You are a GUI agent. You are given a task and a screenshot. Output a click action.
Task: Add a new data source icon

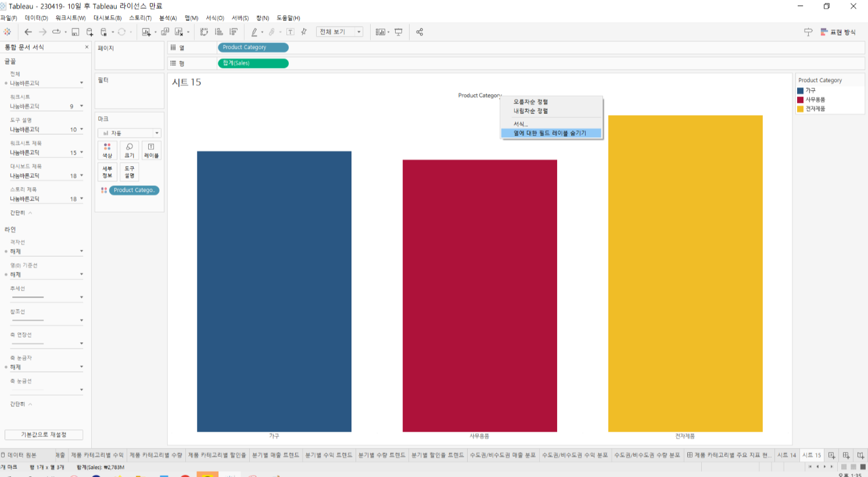click(x=89, y=32)
